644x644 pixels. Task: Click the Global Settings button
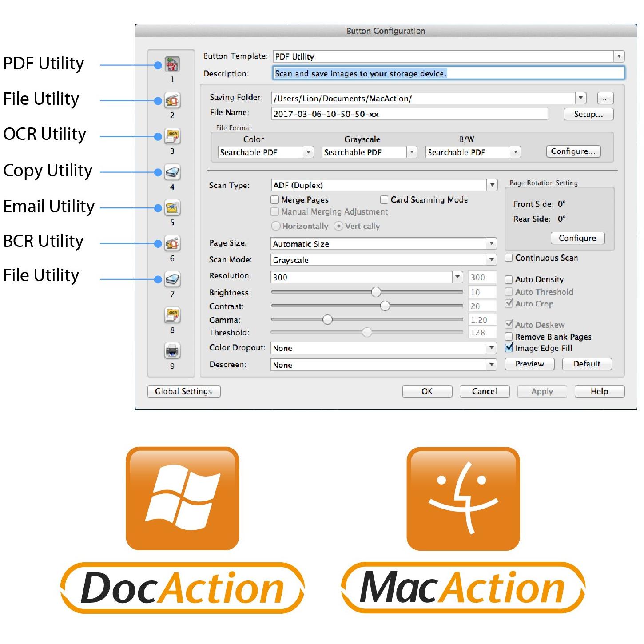point(183,391)
